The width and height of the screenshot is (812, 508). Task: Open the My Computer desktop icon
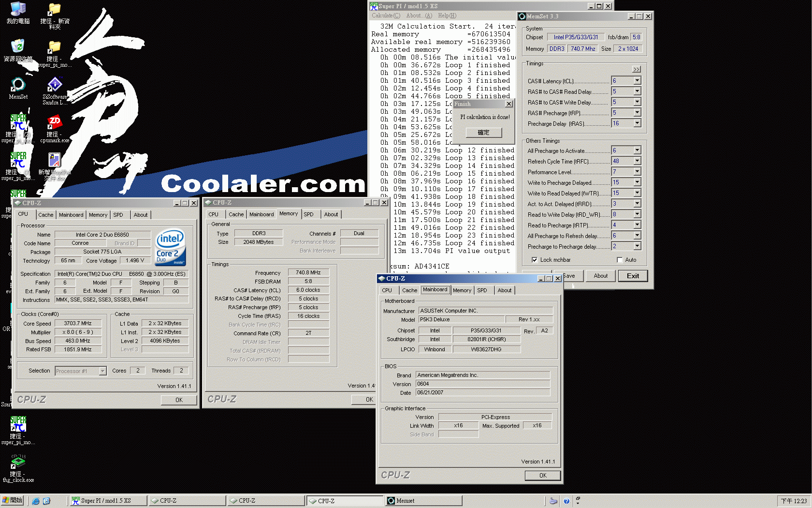18,13
